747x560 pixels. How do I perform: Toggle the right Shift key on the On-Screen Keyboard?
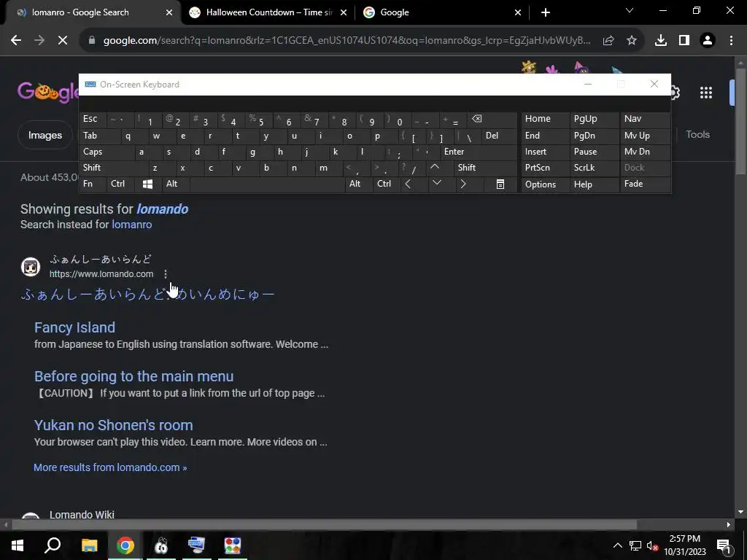[485, 168]
